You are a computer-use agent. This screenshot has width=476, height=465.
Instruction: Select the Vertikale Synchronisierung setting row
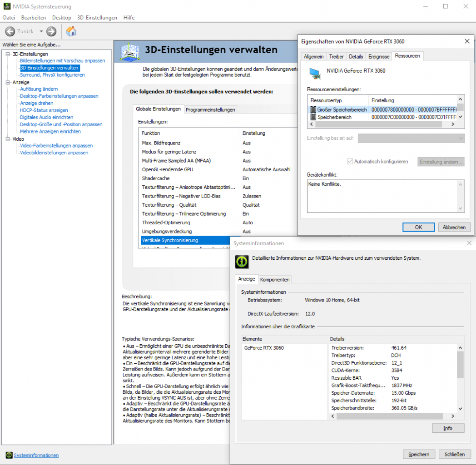click(x=185, y=240)
